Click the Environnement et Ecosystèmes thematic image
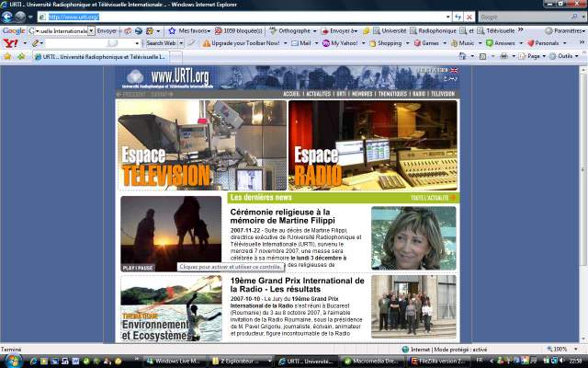 point(172,309)
